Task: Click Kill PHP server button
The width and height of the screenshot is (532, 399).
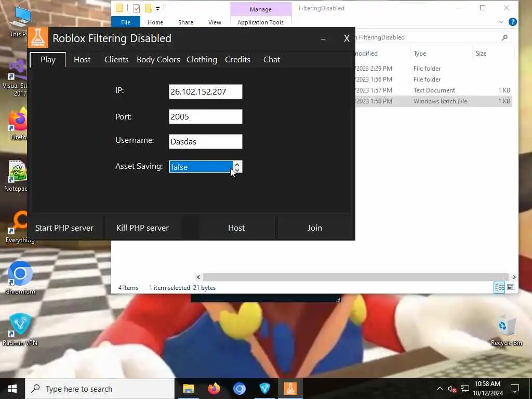Action: (142, 228)
